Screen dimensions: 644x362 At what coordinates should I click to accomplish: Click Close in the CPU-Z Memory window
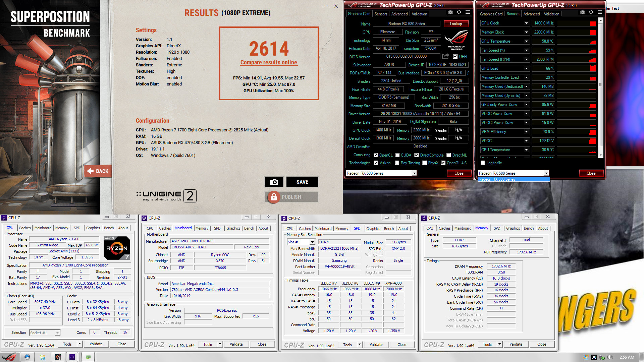point(542,344)
